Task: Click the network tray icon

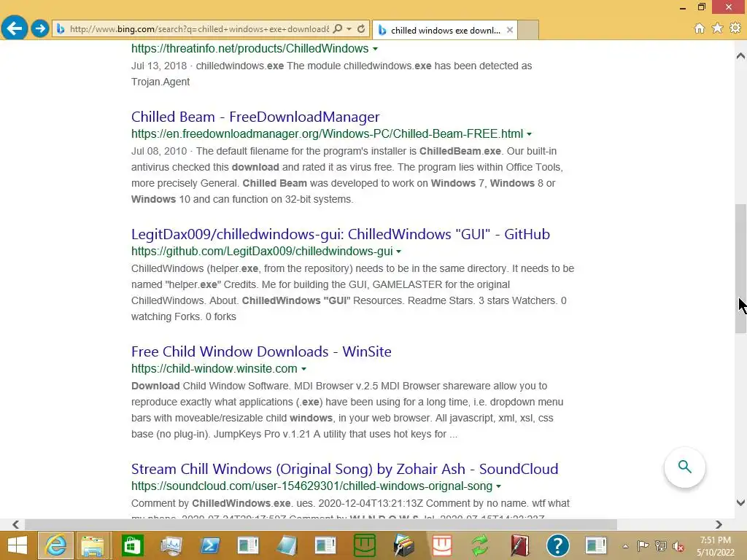Action: click(661, 546)
